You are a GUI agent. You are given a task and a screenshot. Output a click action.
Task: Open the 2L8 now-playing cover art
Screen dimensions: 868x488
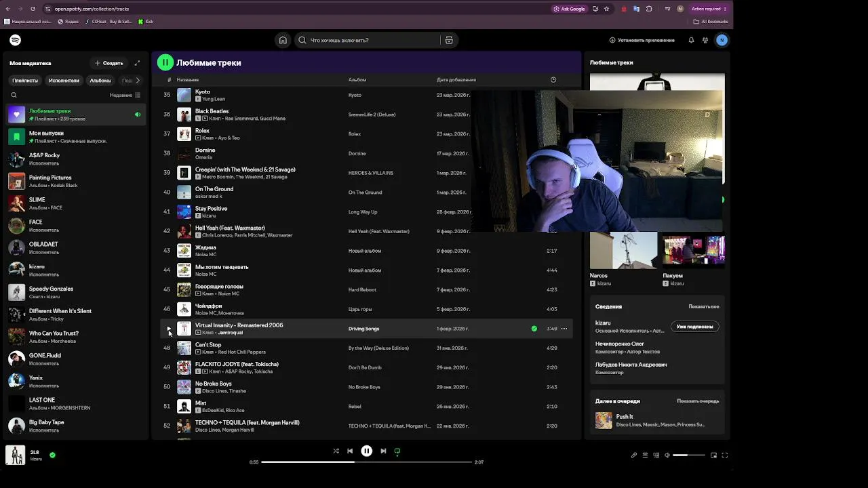point(15,455)
